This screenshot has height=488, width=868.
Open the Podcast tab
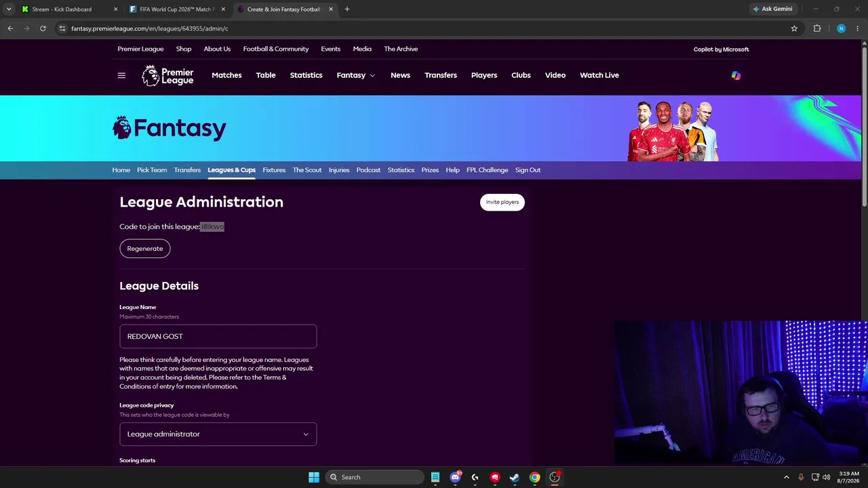(x=368, y=170)
